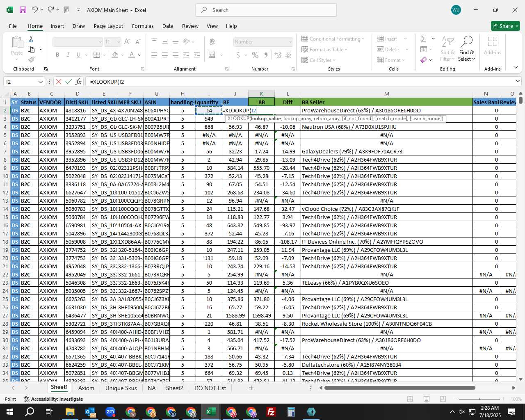Image resolution: width=525 pixels, height=420 pixels.
Task: Toggle Middle Align vertical alignment
Action: (165, 41)
